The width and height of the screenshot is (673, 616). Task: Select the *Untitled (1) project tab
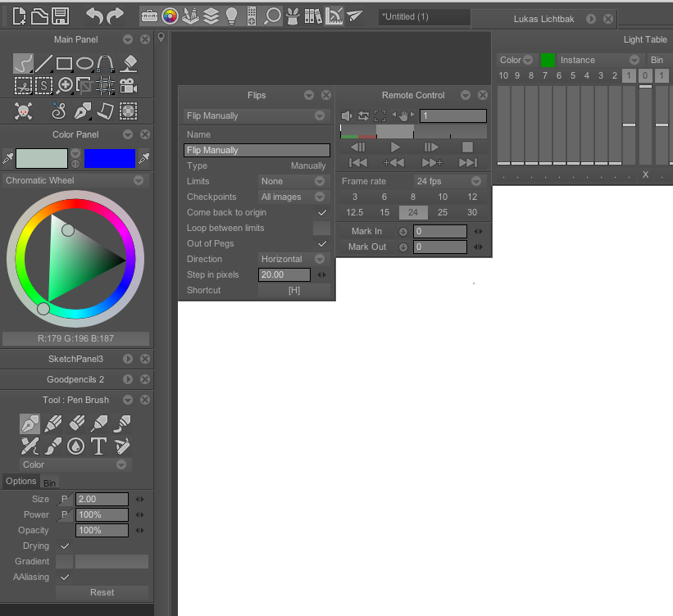(423, 16)
